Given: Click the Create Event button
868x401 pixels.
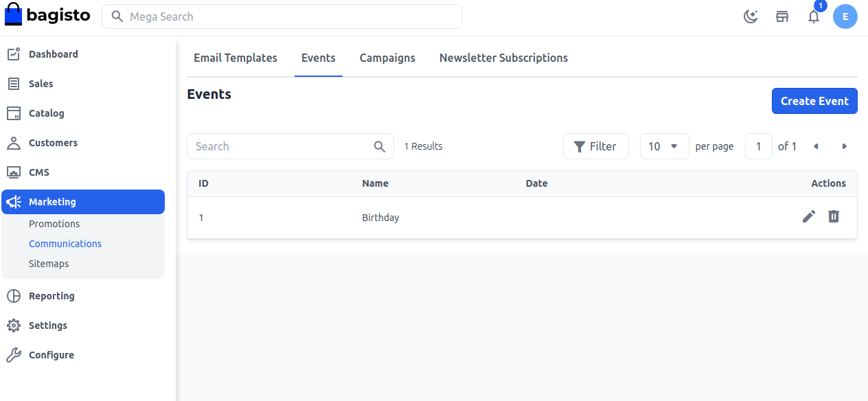Looking at the screenshot, I should 814,101.
